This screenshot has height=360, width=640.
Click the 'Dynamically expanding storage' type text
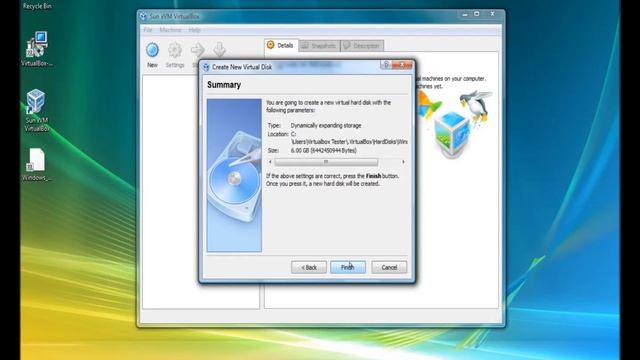pos(326,125)
